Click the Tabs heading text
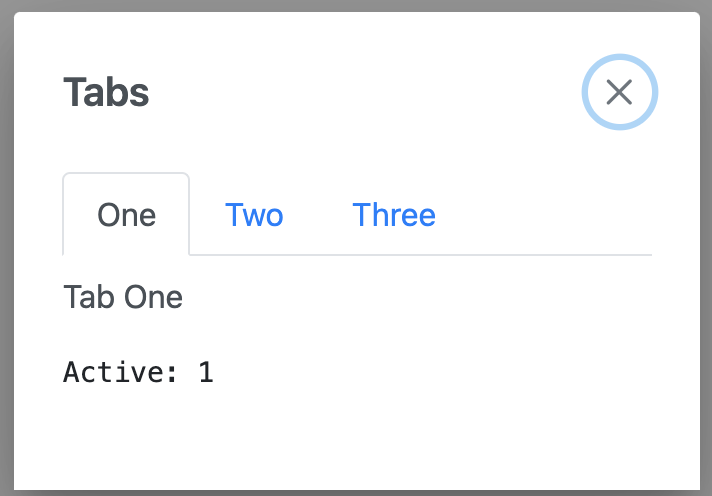712x496 pixels. pyautogui.click(x=106, y=93)
